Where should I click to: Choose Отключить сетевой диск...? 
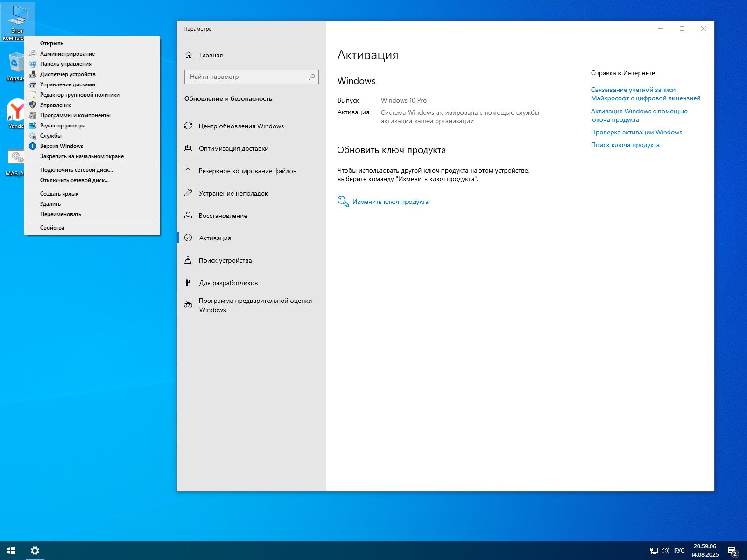[x=92, y=180]
